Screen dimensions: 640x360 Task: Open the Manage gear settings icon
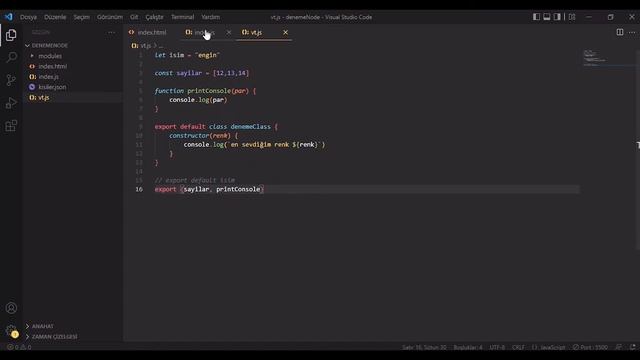click(11, 331)
